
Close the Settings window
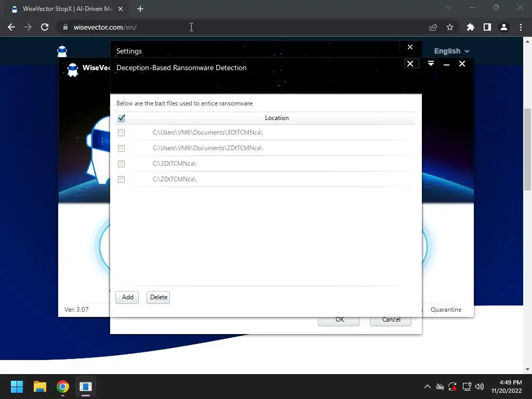click(410, 47)
